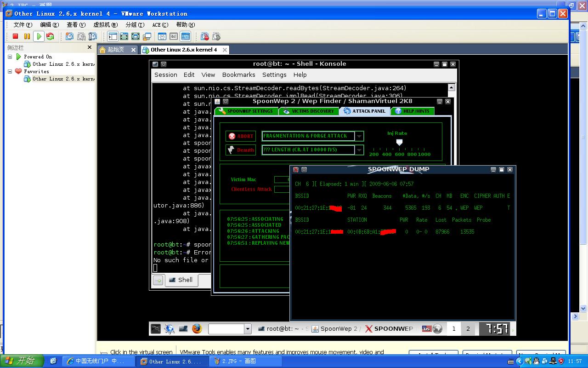Click the Appliance view toolbar icon
588x368 pixels.
coord(174,36)
